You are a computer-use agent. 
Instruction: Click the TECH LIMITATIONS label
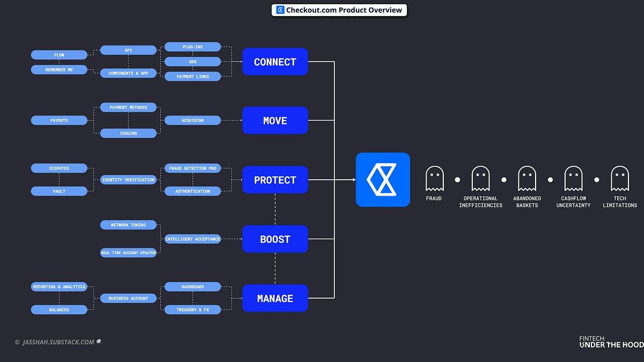coord(620,202)
